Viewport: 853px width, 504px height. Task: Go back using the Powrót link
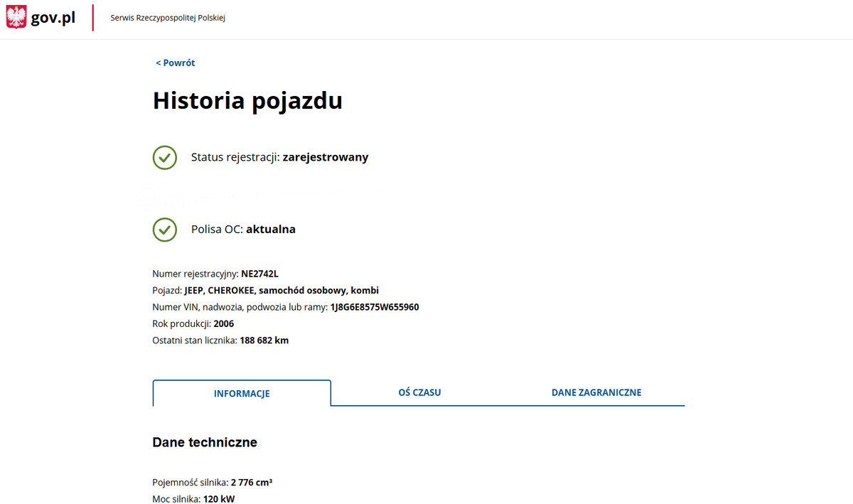(176, 63)
